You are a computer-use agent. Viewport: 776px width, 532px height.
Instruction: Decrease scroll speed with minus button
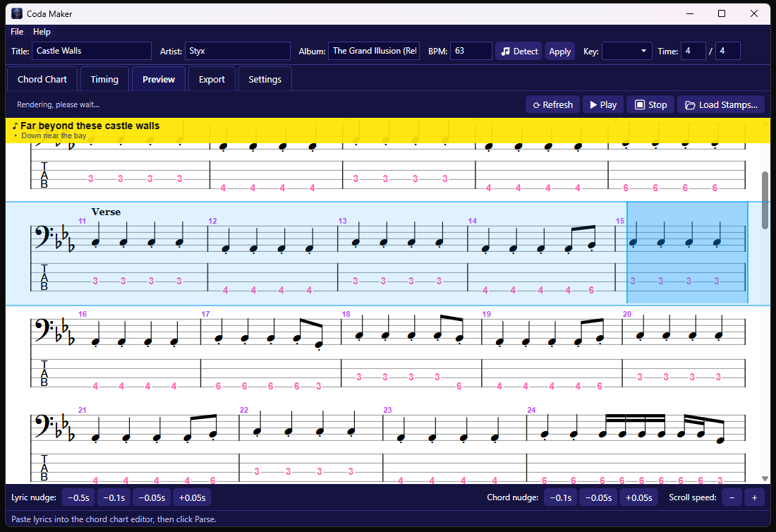pyautogui.click(x=732, y=497)
